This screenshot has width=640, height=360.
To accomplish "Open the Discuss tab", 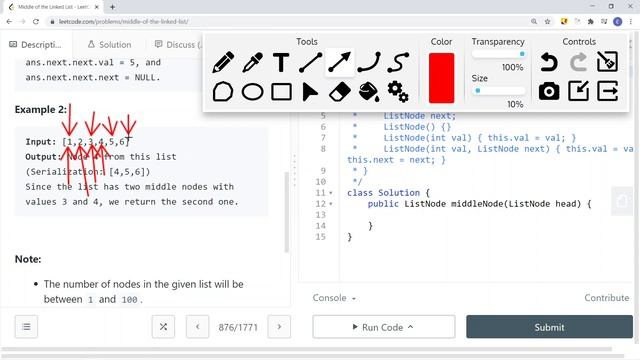I will point(178,44).
